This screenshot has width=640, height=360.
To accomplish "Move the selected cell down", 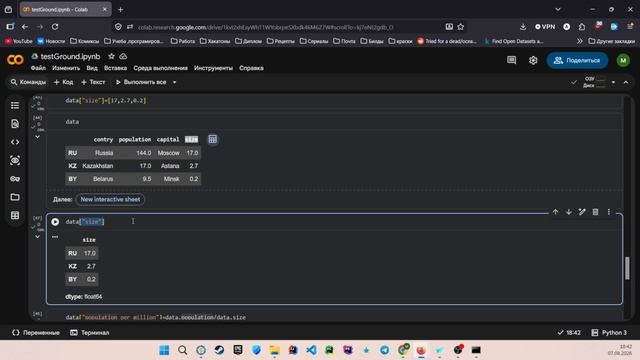I will point(569,212).
